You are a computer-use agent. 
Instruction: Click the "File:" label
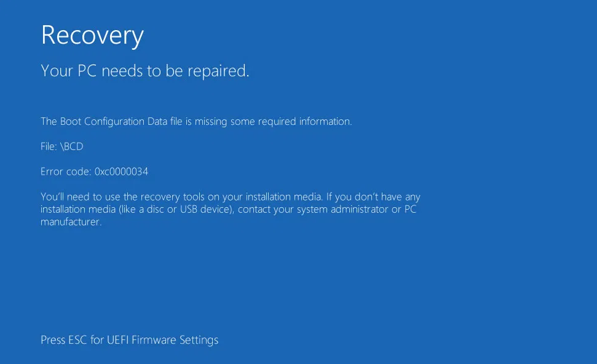(x=49, y=146)
